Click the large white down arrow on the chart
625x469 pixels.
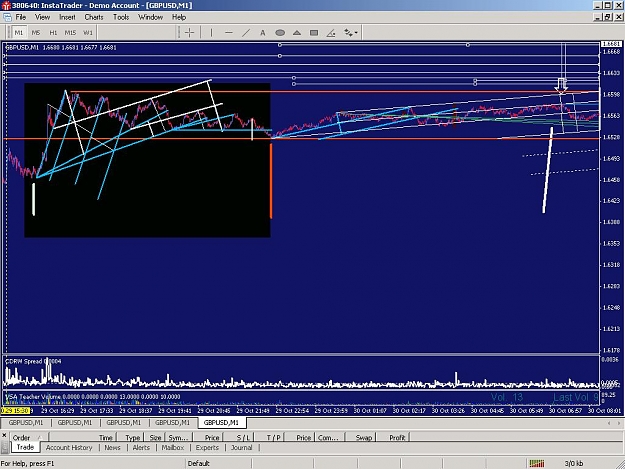click(562, 86)
